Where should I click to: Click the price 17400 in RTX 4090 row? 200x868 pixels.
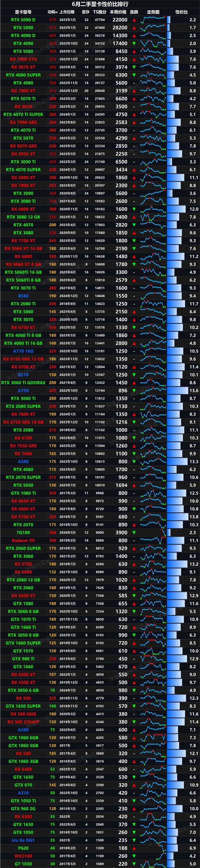[120, 44]
